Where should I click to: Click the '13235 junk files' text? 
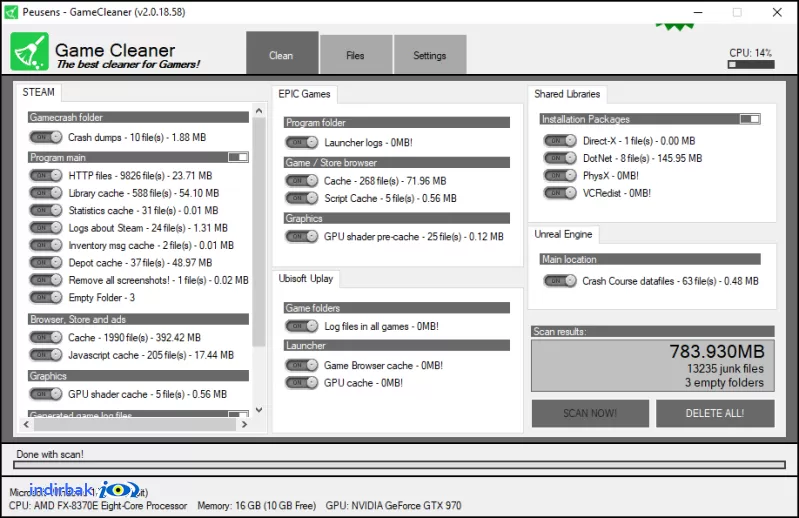(x=726, y=369)
